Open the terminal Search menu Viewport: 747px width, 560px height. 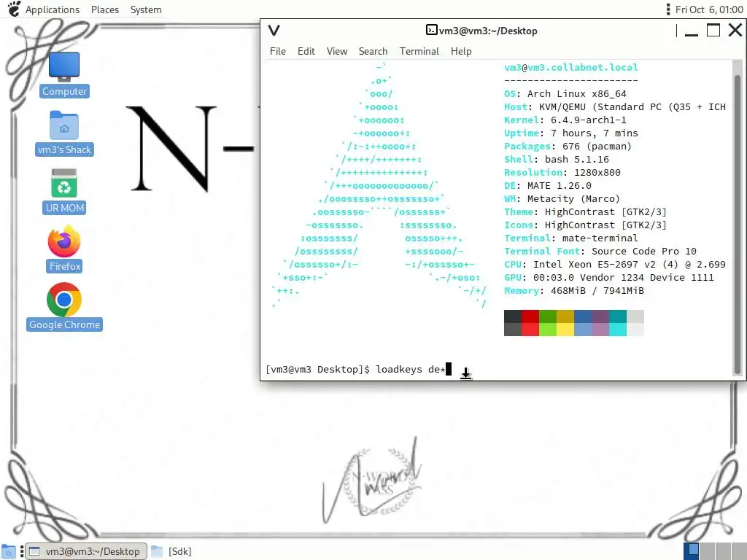tap(373, 51)
